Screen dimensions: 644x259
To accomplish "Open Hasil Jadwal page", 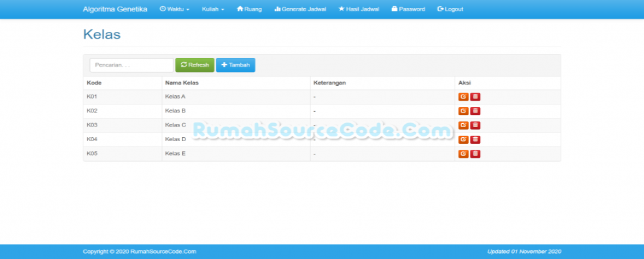I will 359,9.
